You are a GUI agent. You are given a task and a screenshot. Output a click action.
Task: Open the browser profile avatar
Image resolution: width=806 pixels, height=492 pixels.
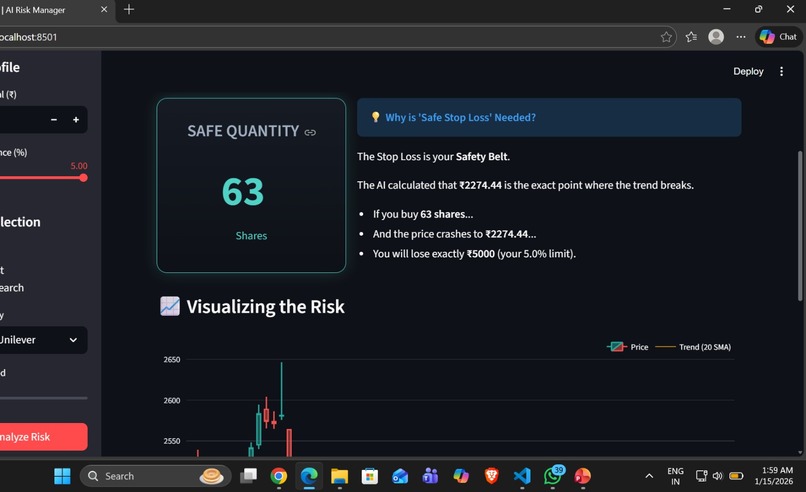tap(716, 37)
